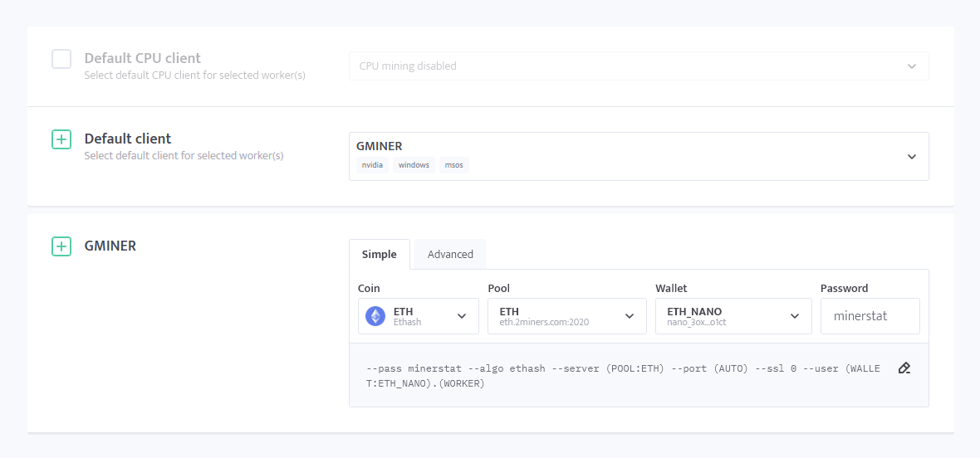Click the edit pencil icon for config line
This screenshot has height=458, width=980.
(904, 368)
